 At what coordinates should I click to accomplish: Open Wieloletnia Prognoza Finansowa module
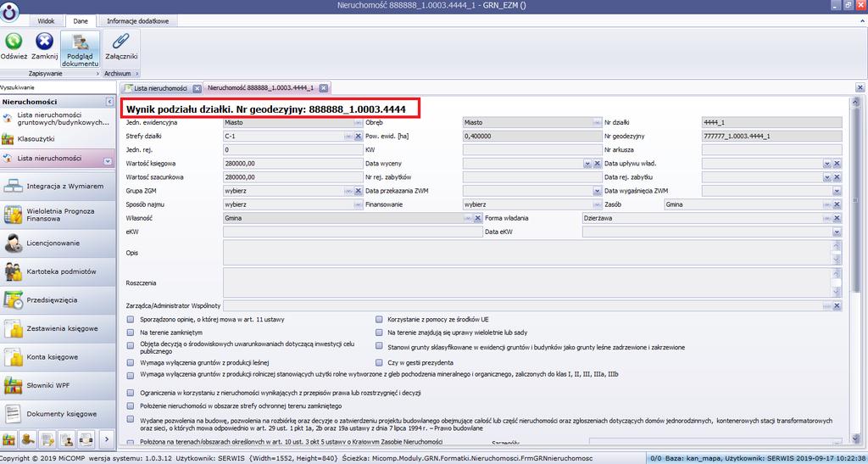tap(58, 215)
